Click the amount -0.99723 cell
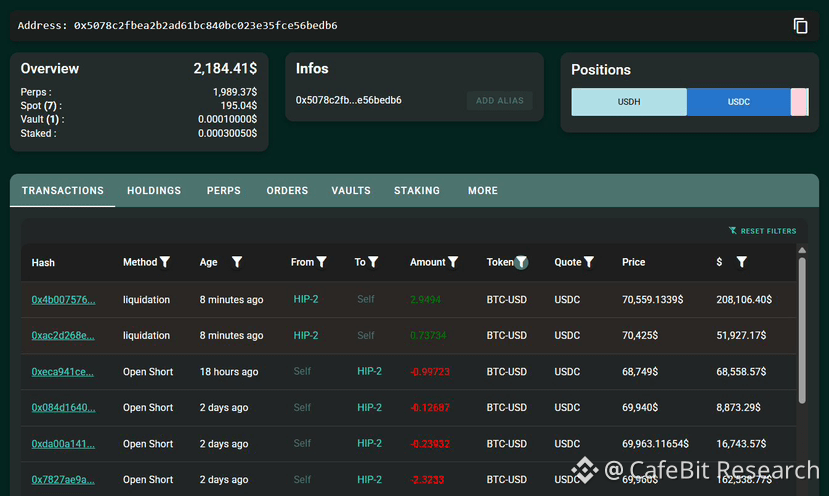The image size is (829, 496). tap(430, 372)
